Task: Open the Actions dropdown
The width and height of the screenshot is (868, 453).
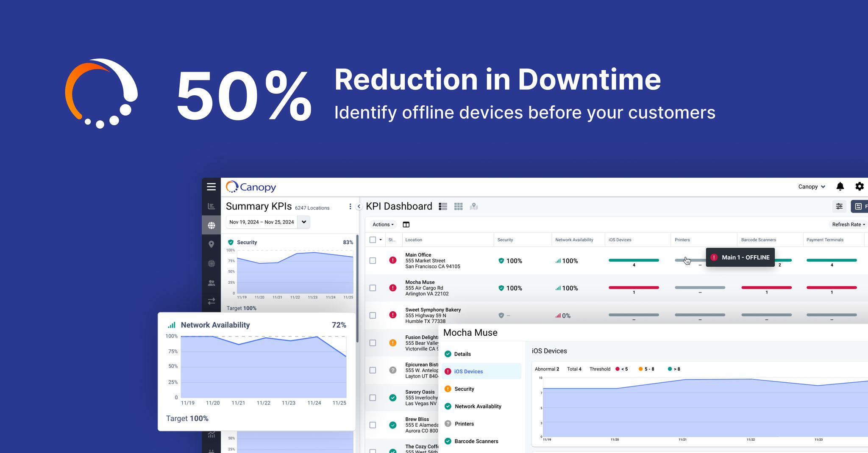Action: 383,224
